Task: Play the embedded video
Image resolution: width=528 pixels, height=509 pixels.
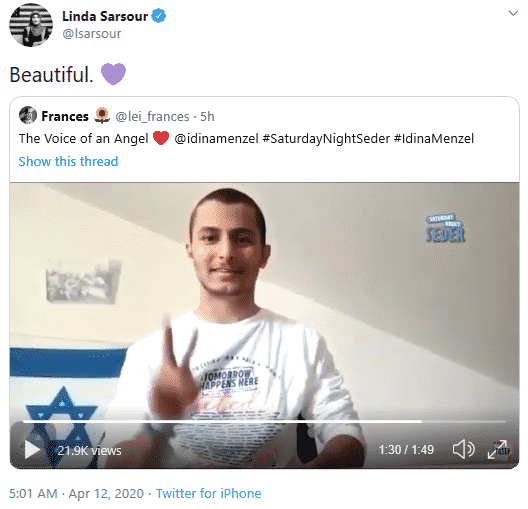Action: 32,449
